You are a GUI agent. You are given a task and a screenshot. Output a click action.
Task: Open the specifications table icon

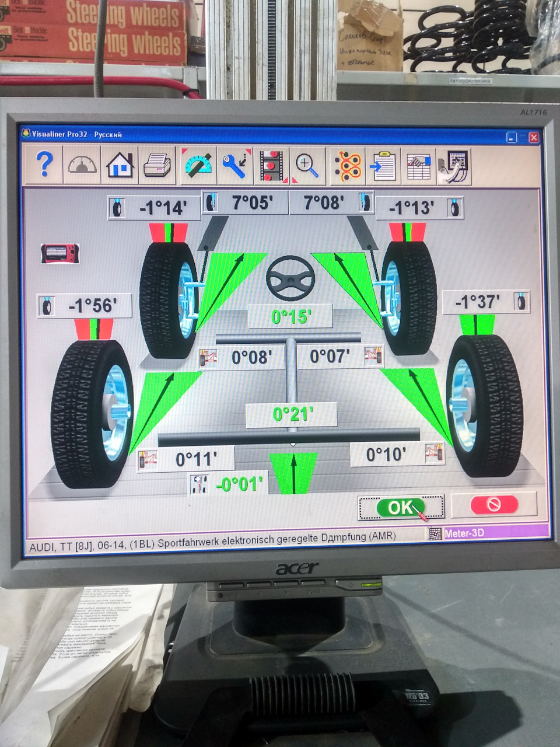418,166
